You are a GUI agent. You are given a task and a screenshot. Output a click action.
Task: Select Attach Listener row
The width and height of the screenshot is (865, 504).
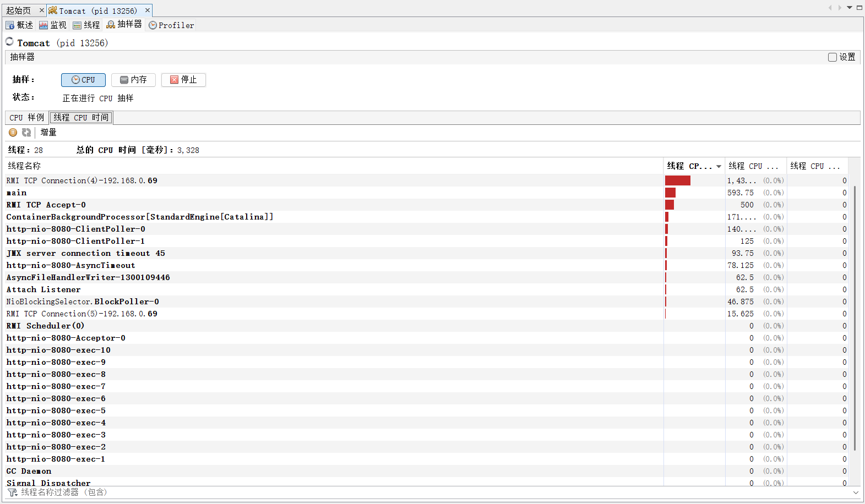(427, 289)
